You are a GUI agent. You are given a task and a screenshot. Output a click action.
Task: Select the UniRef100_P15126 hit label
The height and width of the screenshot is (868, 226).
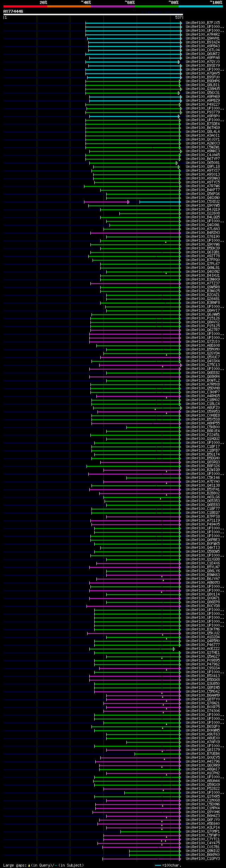(x=203, y=318)
